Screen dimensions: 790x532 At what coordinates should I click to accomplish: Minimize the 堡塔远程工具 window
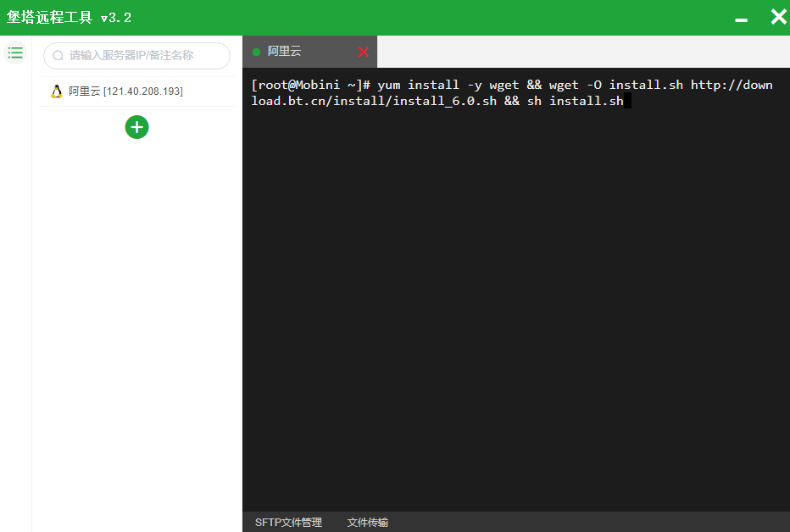click(x=741, y=19)
